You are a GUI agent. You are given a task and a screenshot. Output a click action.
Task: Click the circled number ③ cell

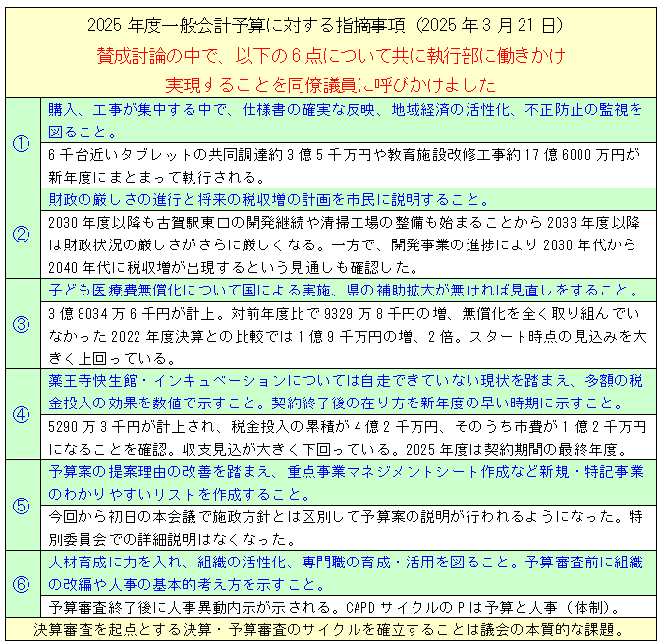pos(23,324)
